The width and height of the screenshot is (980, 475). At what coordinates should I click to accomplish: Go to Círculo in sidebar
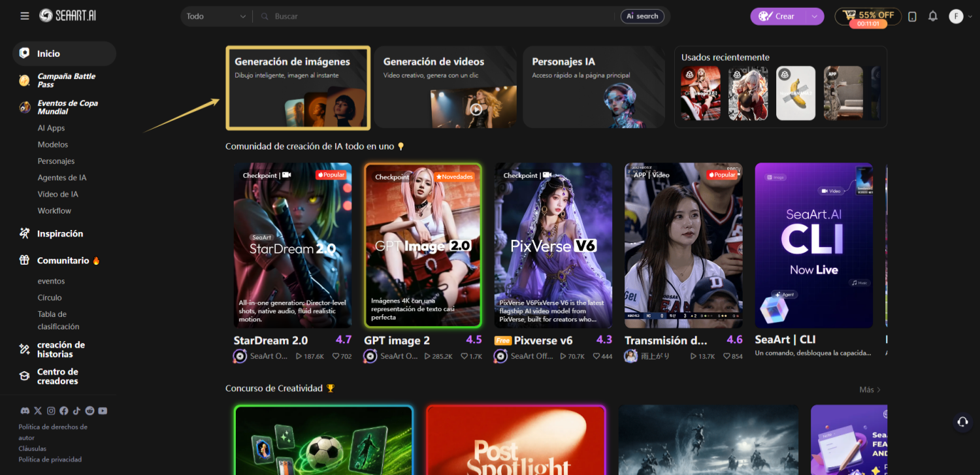point(50,297)
